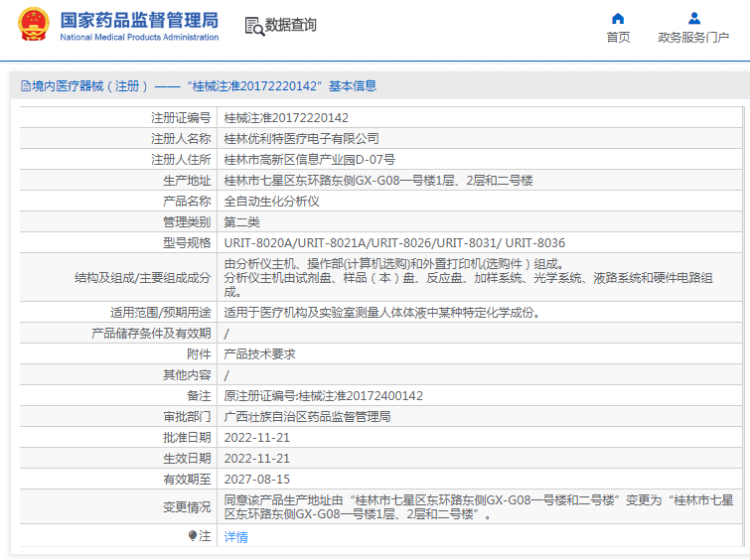Click the national emblem logo
750x560 pixels.
pos(34,24)
